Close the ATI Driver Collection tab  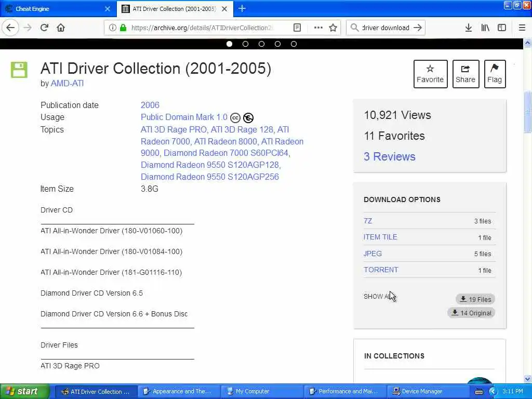point(224,9)
